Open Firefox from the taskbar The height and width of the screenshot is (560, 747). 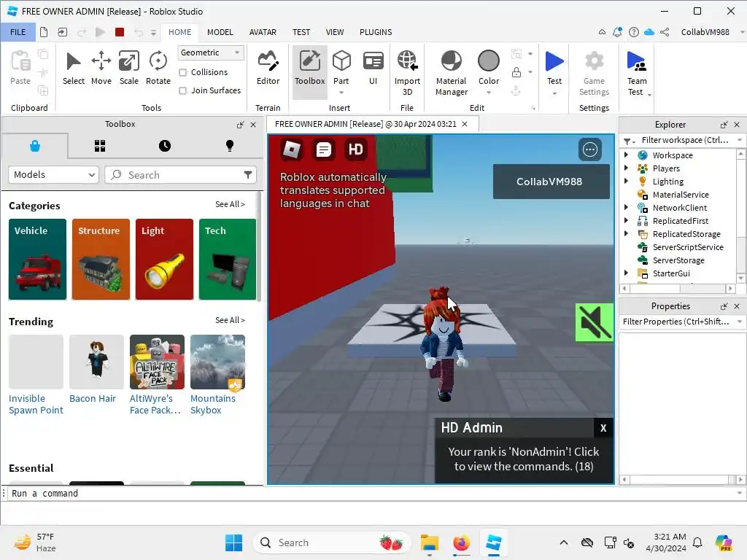pyautogui.click(x=461, y=542)
